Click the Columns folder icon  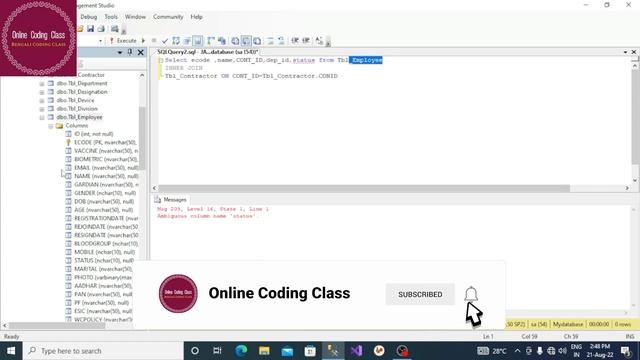[59, 126]
